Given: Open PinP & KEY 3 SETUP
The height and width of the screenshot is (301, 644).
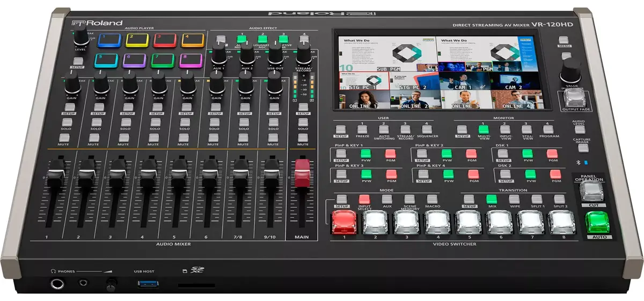Looking at the screenshot, I should 341,174.
